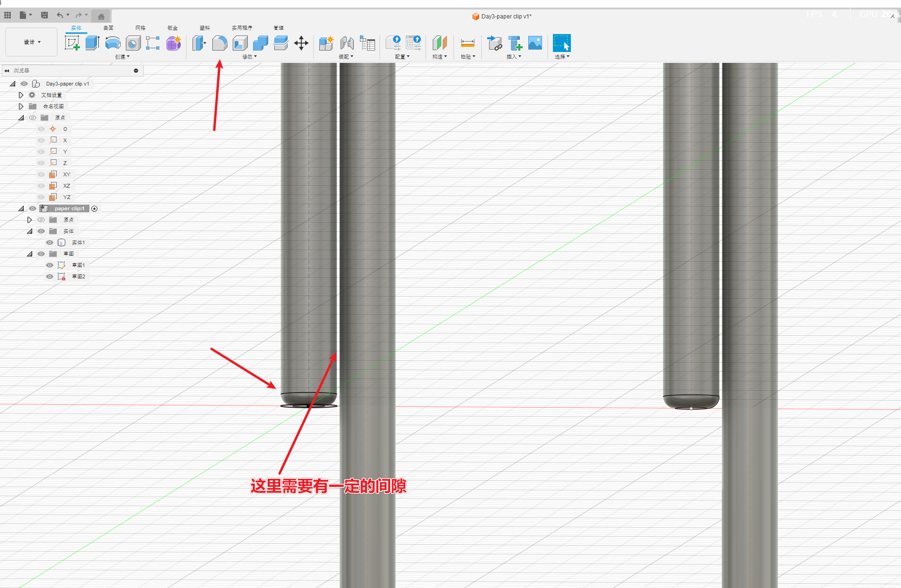The width and height of the screenshot is (901, 588).
Task: Open the 钣金 tab
Action: pyautogui.click(x=173, y=28)
